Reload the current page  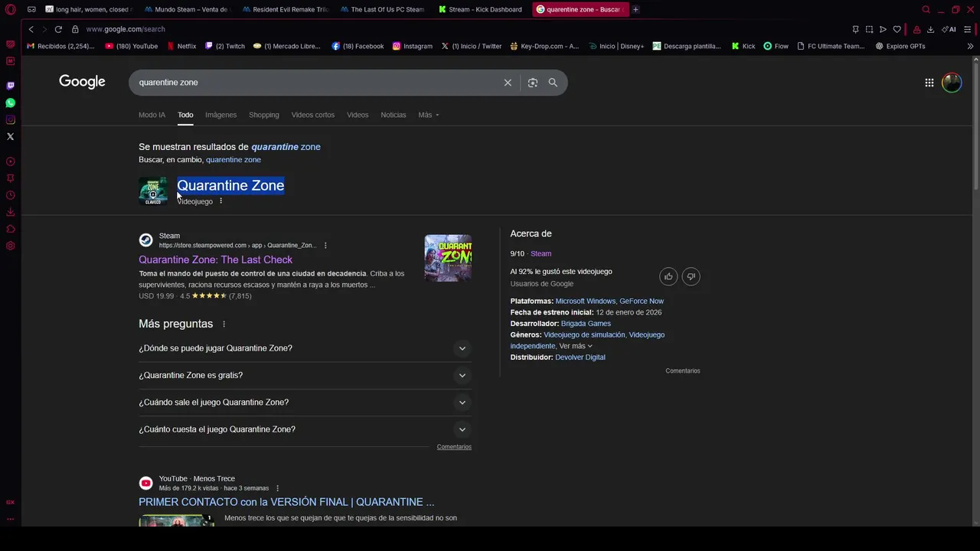[x=58, y=29]
